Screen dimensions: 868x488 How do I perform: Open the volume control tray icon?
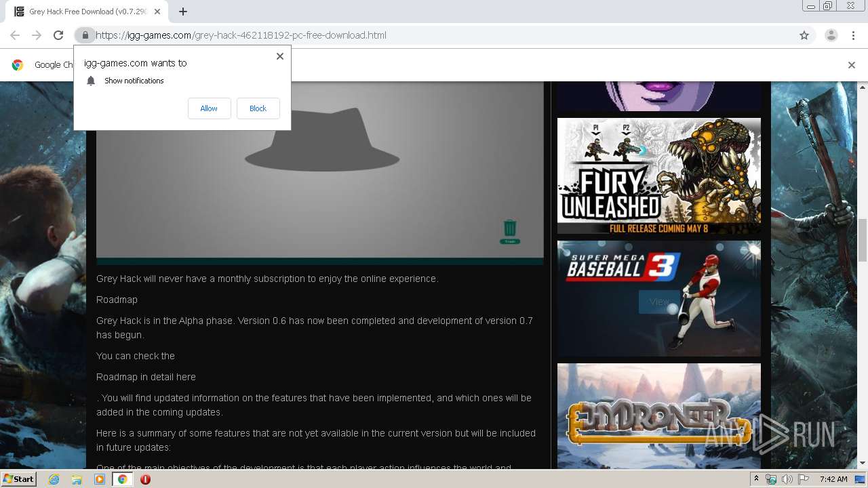(787, 479)
